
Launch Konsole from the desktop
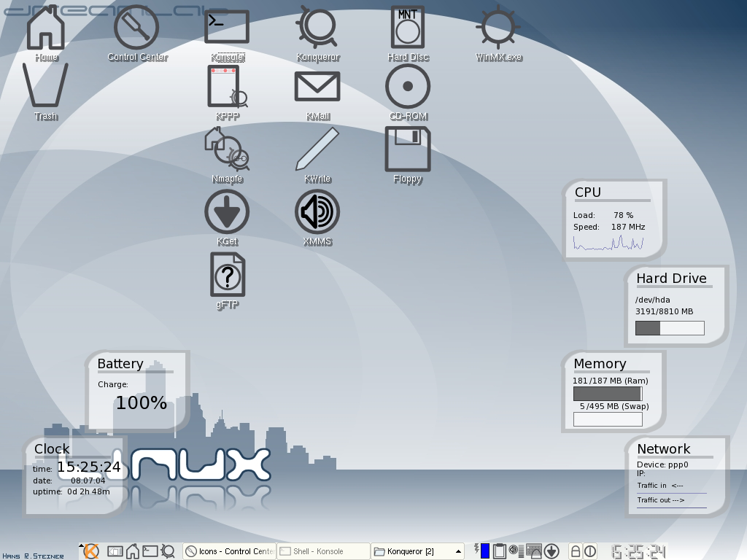(228, 34)
